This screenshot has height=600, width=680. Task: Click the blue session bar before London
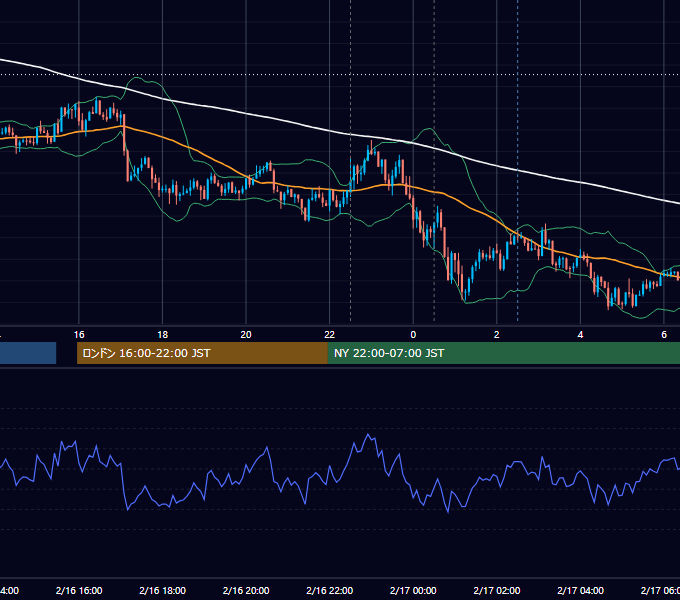click(28, 353)
